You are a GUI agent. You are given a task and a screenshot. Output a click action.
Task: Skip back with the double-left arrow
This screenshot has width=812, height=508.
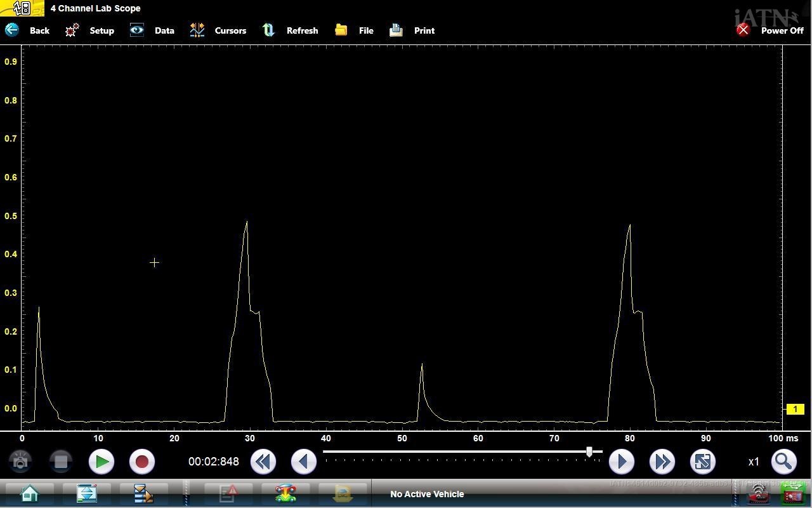tap(263, 462)
